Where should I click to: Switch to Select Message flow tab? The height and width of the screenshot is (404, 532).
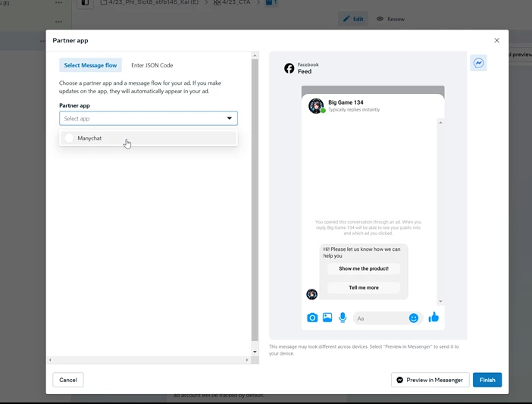(x=90, y=65)
